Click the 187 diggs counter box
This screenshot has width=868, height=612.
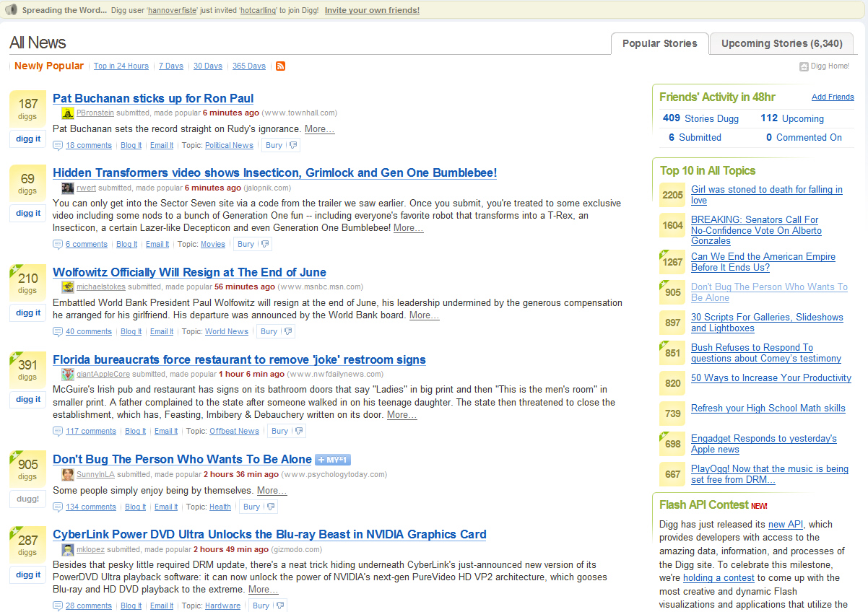28,110
